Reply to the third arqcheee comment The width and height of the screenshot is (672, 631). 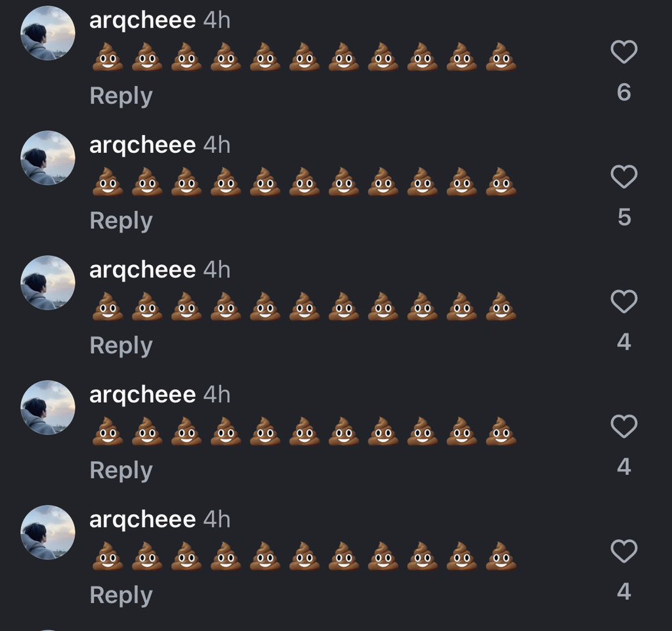click(121, 346)
